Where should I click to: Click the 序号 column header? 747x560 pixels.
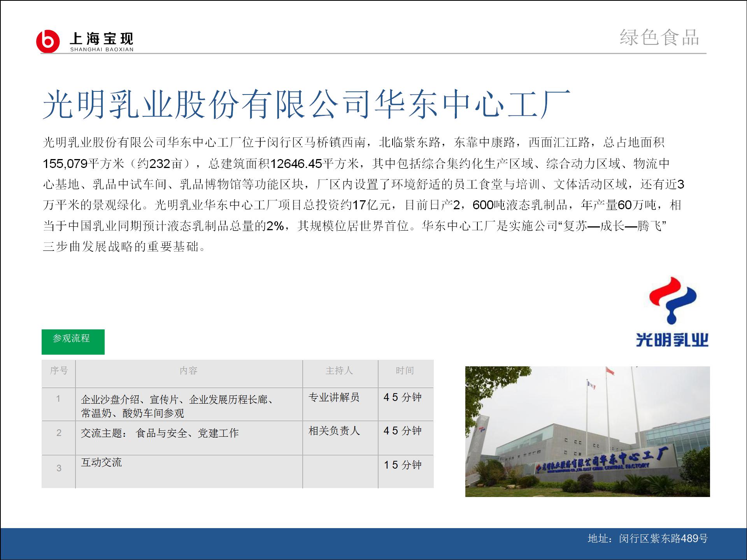pyautogui.click(x=59, y=373)
